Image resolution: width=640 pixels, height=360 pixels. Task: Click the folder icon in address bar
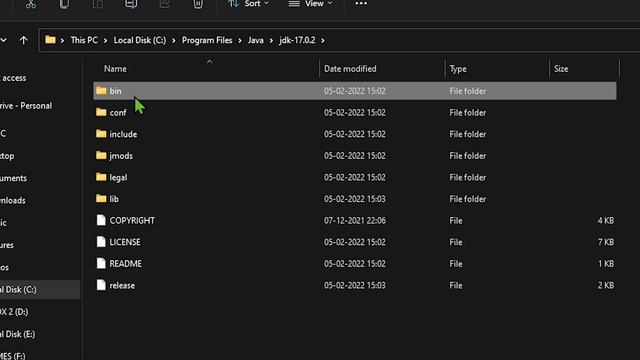(x=50, y=40)
